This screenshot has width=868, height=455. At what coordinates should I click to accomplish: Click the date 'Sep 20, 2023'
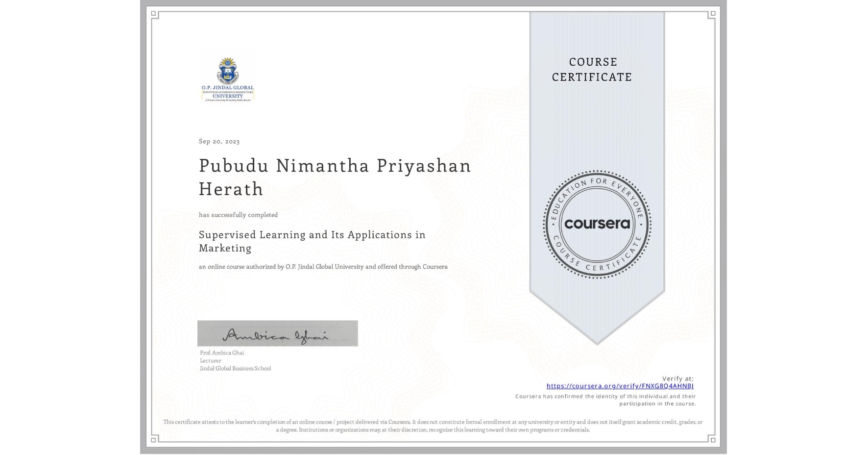click(219, 141)
